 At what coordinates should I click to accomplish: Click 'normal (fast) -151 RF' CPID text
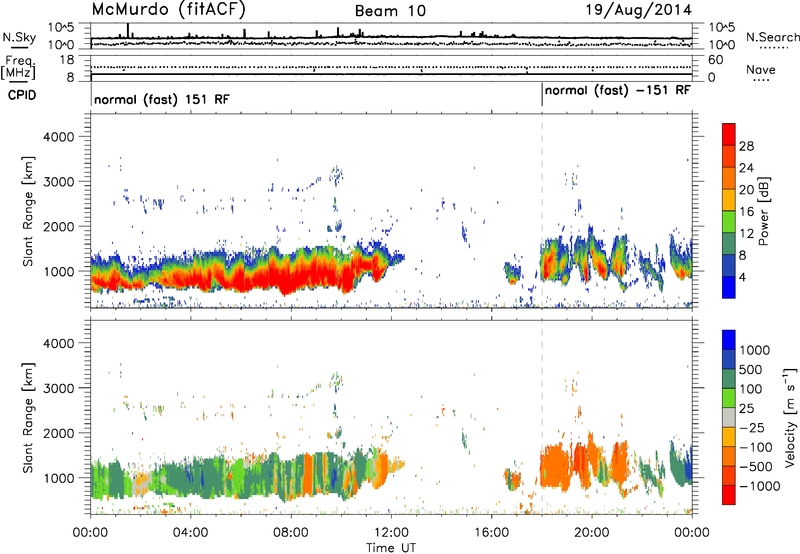617,91
